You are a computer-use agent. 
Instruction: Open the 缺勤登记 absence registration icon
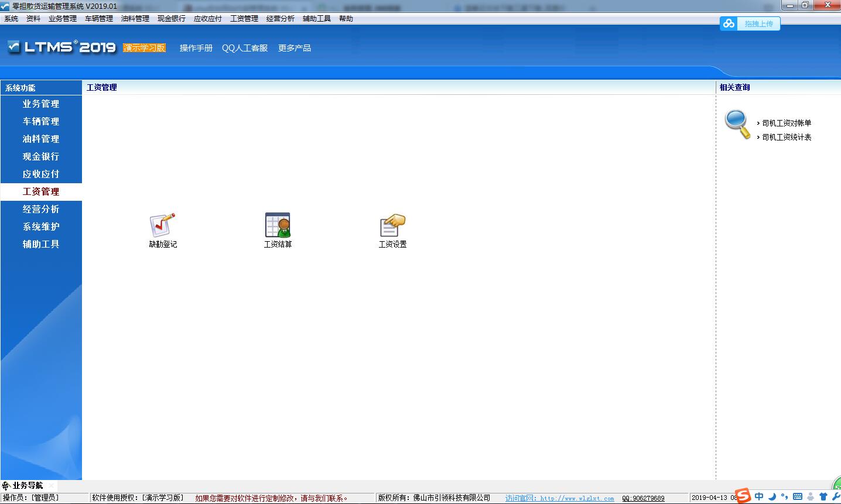(x=162, y=231)
